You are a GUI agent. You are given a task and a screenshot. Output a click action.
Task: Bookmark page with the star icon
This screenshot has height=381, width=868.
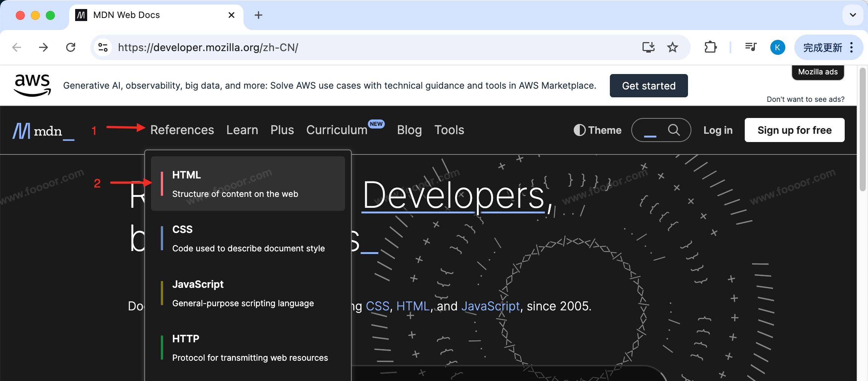(672, 47)
